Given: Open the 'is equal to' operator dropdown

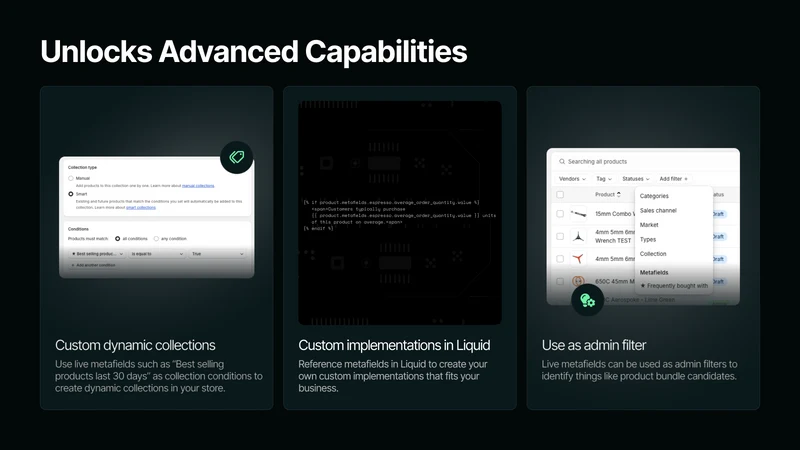Looking at the screenshot, I should click(157, 254).
